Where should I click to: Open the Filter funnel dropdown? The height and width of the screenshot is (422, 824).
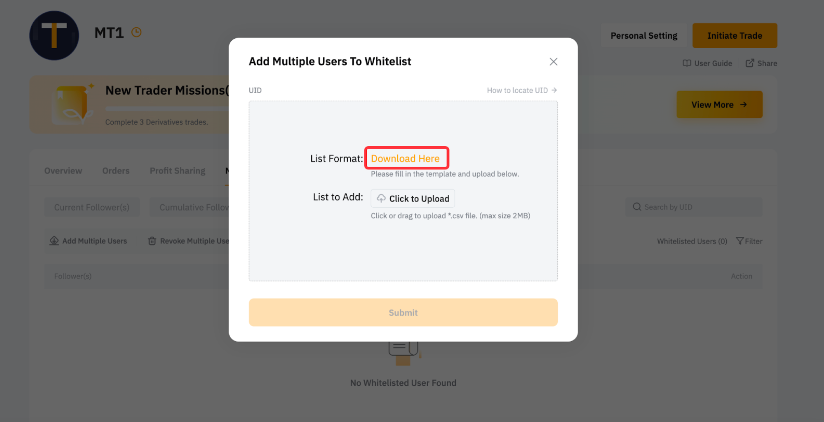point(739,241)
